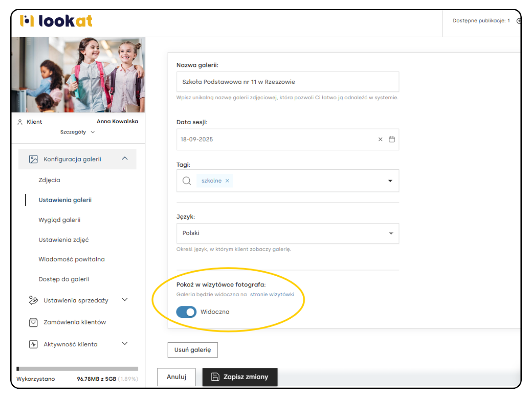This screenshot has width=532, height=399.
Task: Click the Konfiguracja galerii image icon
Action: click(x=33, y=159)
